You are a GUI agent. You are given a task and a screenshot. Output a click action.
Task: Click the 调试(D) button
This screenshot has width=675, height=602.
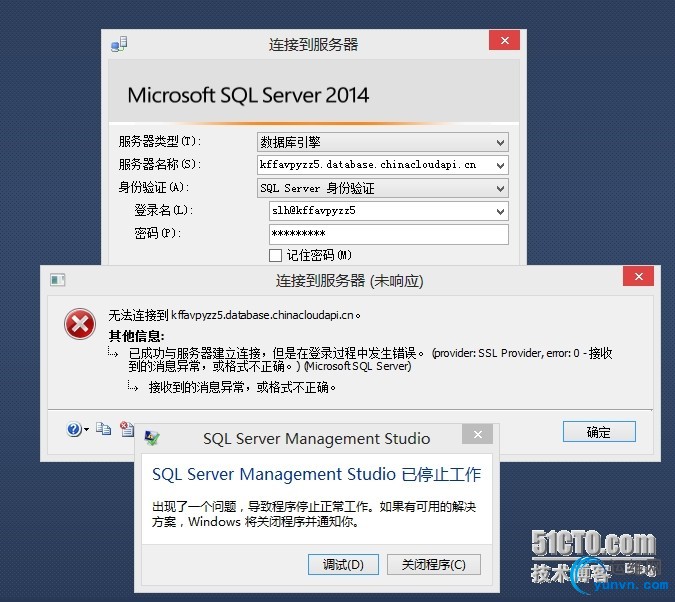coord(343,565)
